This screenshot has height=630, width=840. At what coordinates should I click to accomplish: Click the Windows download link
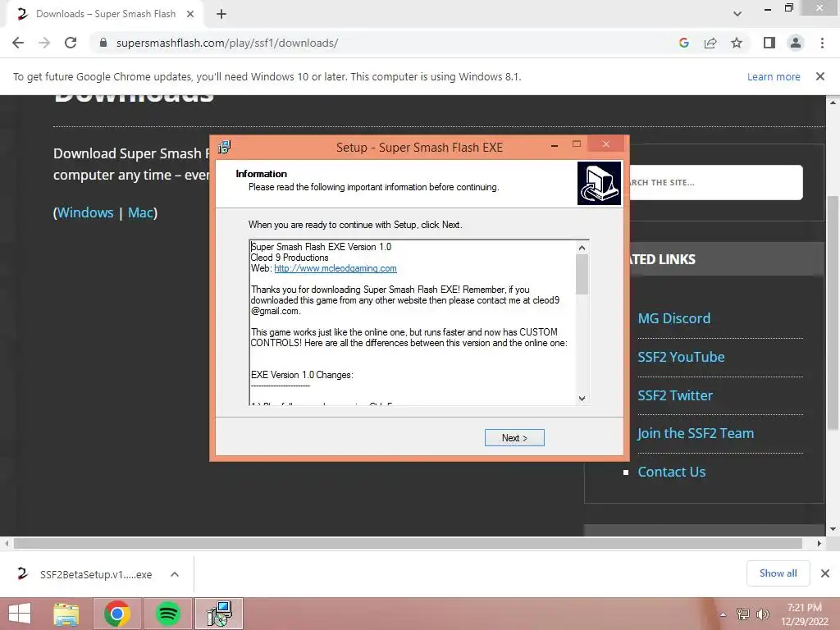[85, 212]
